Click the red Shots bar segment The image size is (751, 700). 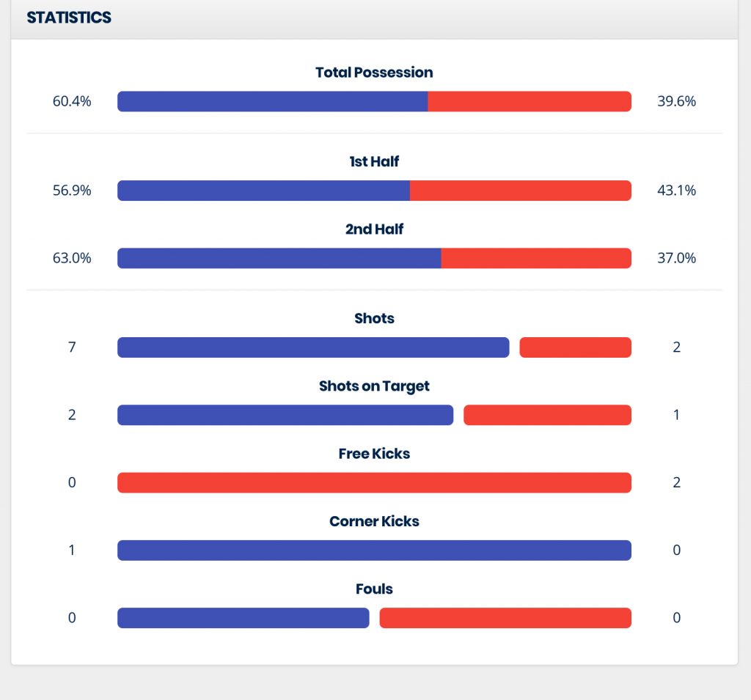click(575, 347)
